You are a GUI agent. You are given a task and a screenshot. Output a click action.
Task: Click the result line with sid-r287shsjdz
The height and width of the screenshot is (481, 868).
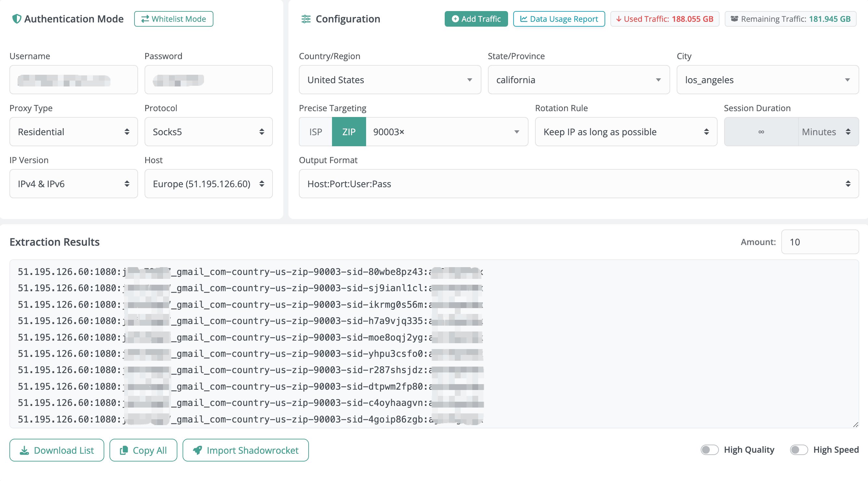pos(251,370)
